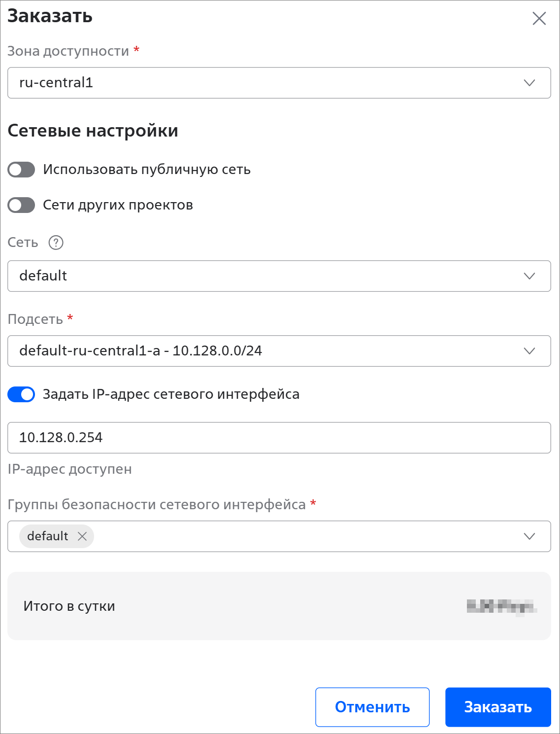Viewport: 560px width, 734px height.
Task: Open the Подсеть subnet dropdown
Action: [x=279, y=351]
